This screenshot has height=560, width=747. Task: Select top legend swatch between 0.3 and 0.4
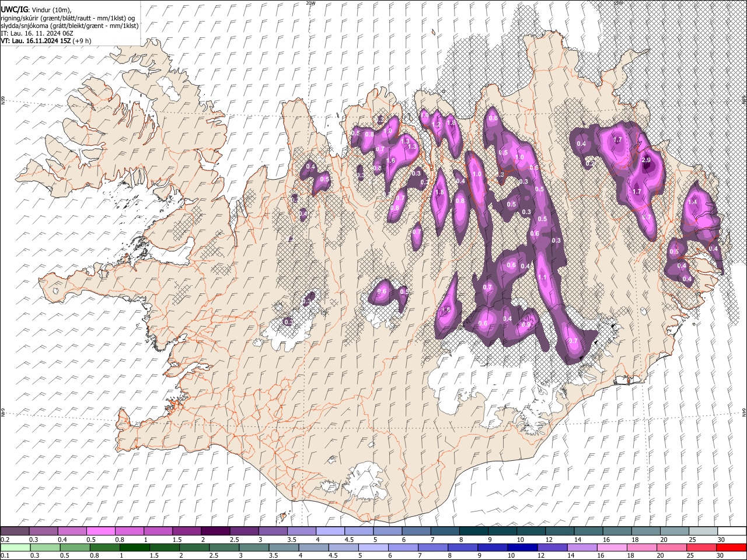[43, 531]
